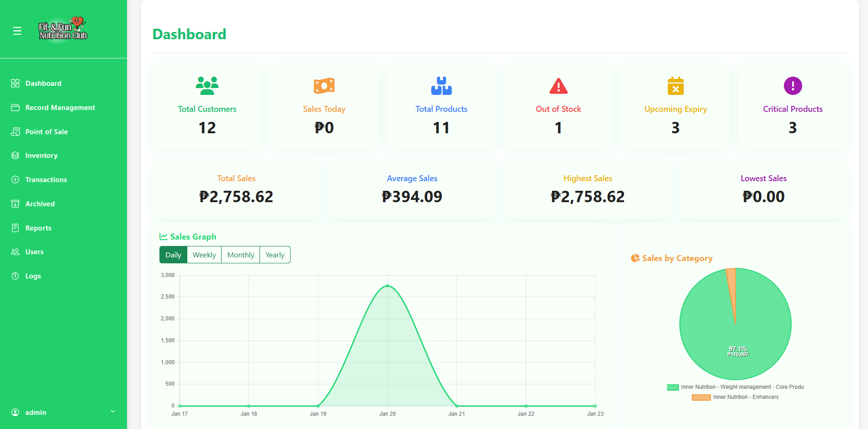Click the Jan 20 peak data point
Image resolution: width=868 pixels, height=429 pixels.
pyautogui.click(x=387, y=286)
